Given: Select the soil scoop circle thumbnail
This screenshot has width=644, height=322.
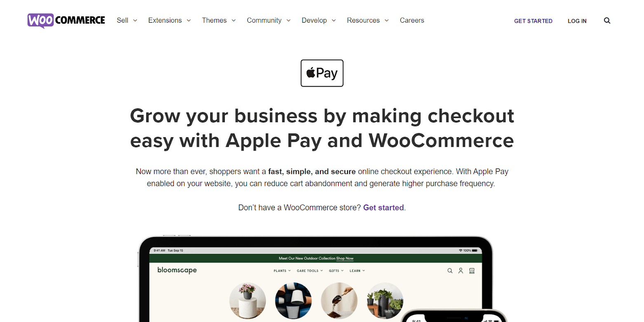Looking at the screenshot, I should click(x=339, y=301).
